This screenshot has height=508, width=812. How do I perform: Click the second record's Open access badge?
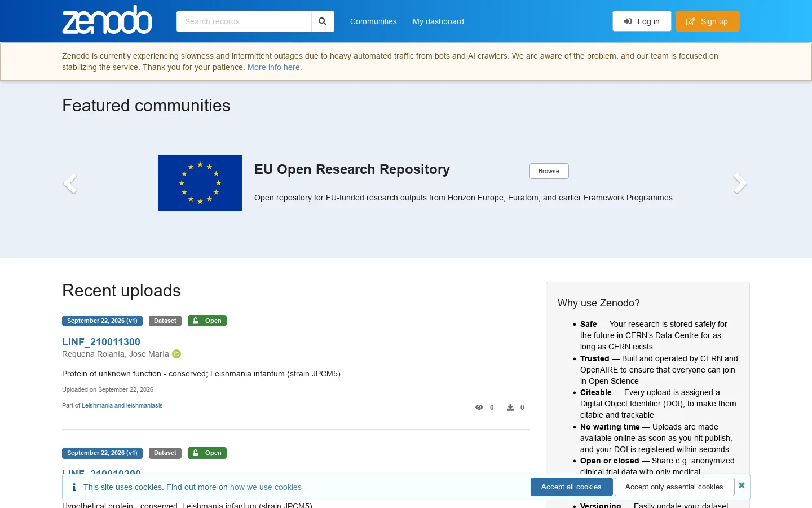[207, 453]
